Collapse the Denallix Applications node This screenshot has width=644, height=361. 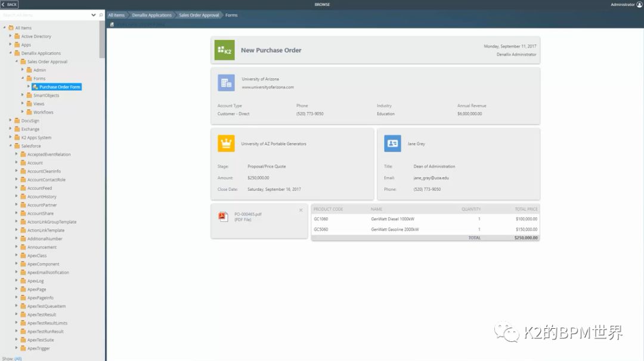[x=10, y=53]
